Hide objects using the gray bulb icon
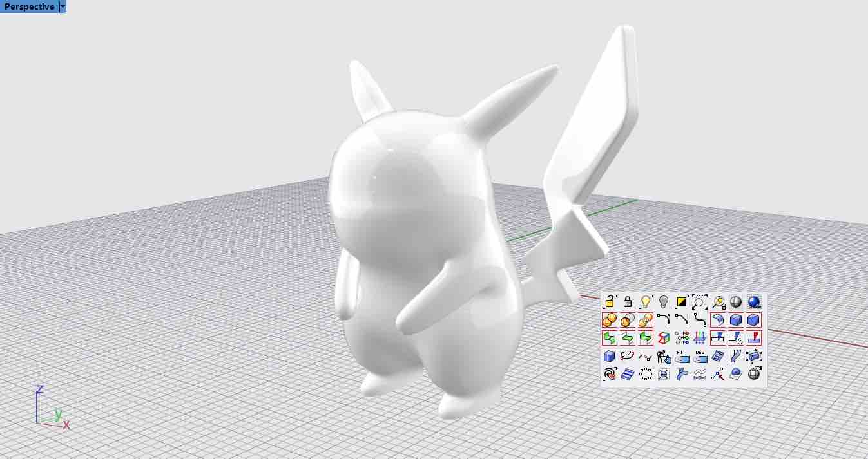This screenshot has width=868, height=459. pos(662,302)
